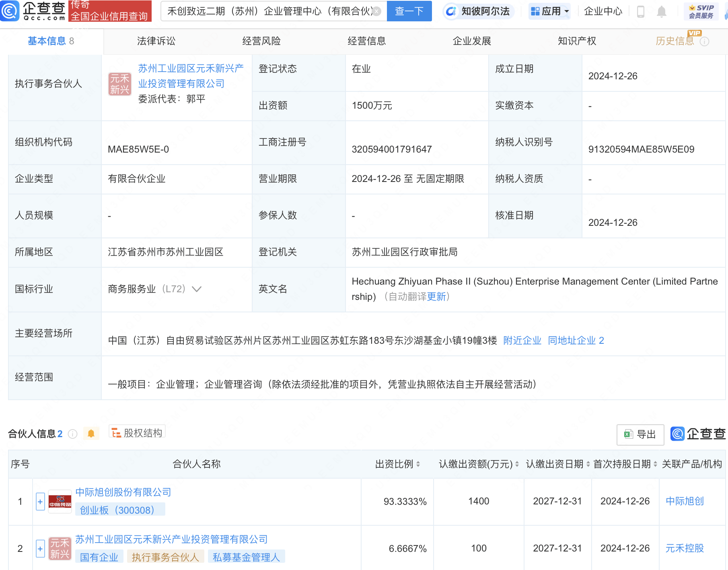Viewport: 728px width, 570px height.
Task: Open the notification bell in header
Action: [x=662, y=12]
